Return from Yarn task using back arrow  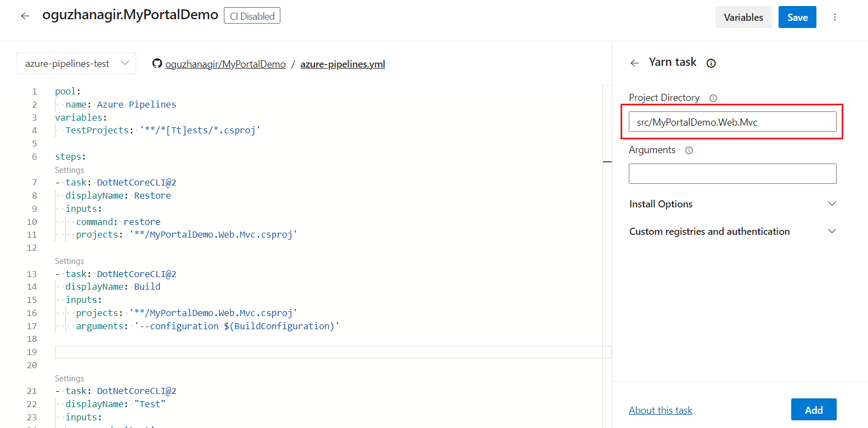point(635,63)
